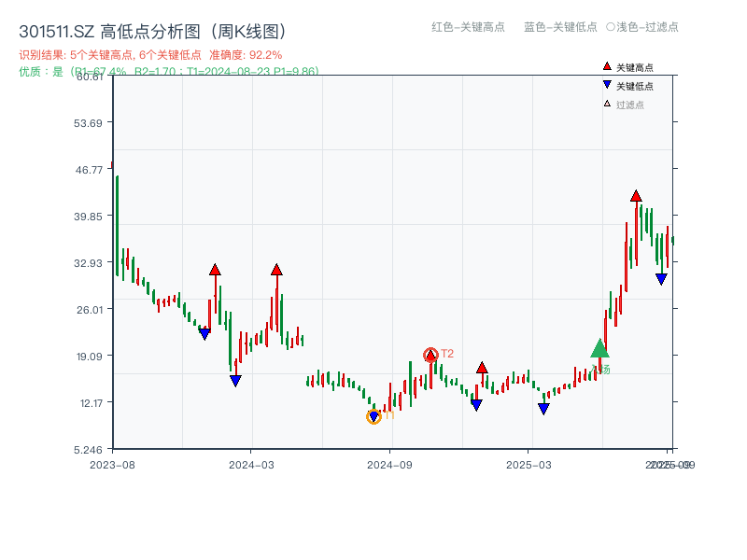747x560 pixels.
Task: Select the large green 入场 entry signal triangle
Action: [600, 350]
